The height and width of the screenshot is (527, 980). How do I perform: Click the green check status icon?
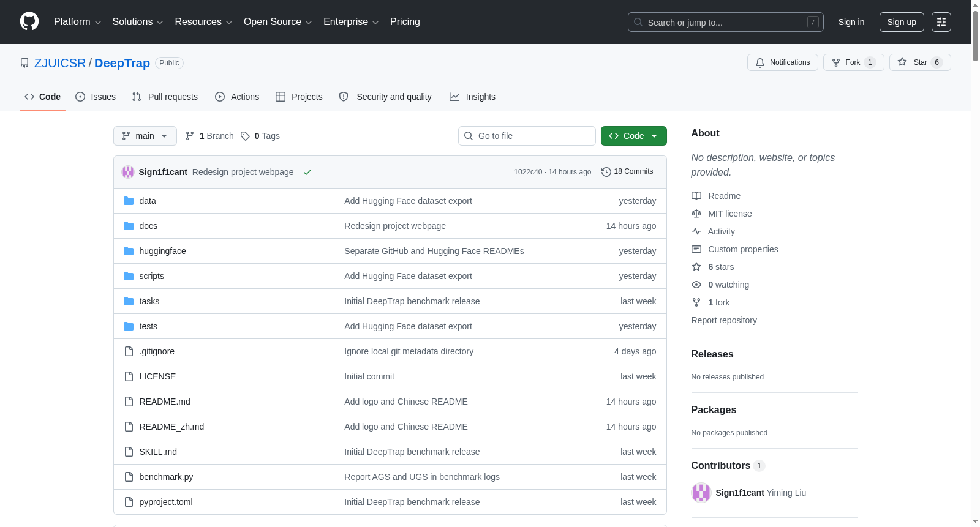click(x=307, y=172)
